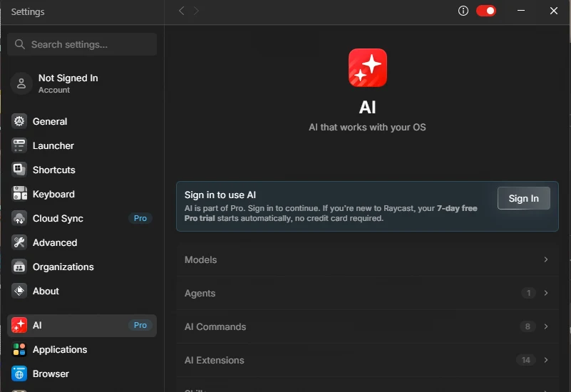Click the Launcher sidebar icon

(19, 145)
